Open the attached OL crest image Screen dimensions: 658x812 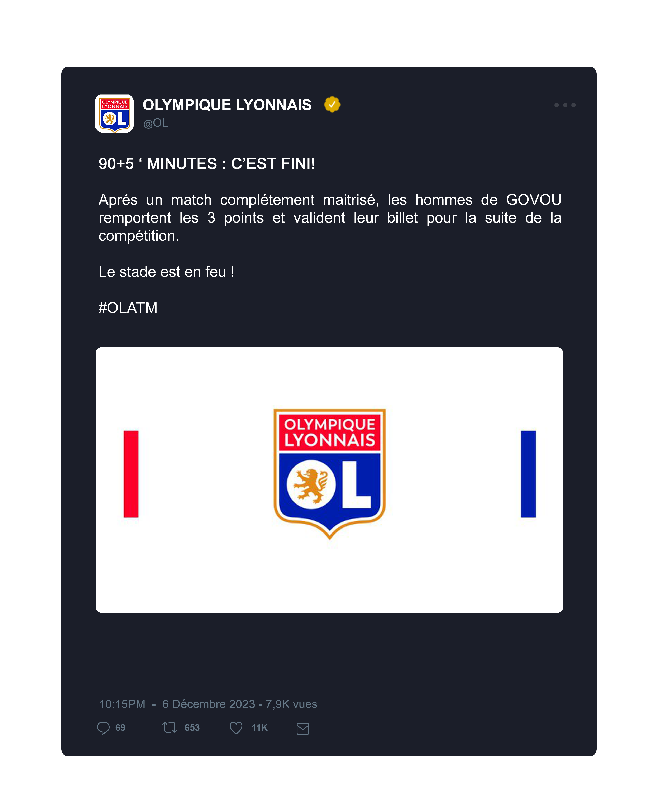(329, 480)
